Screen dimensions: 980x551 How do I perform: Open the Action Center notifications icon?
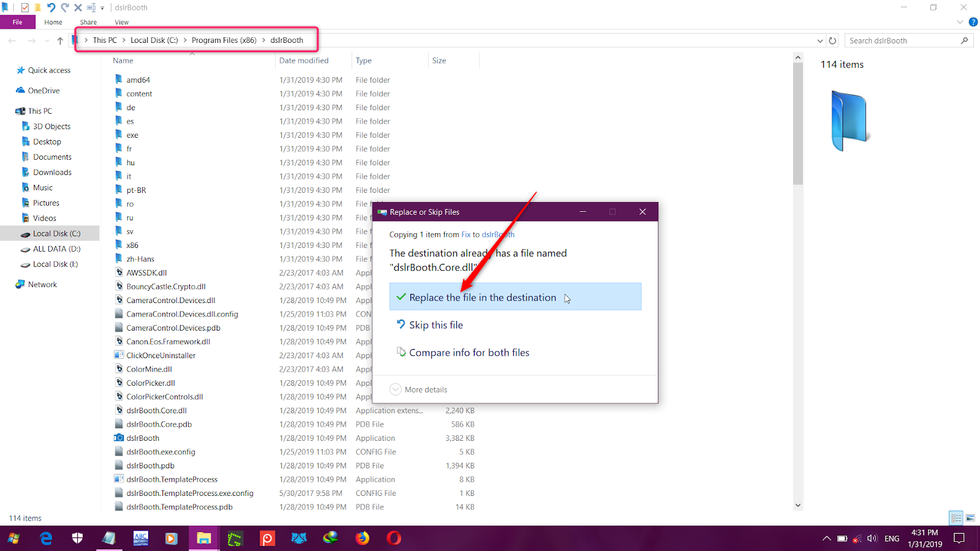959,539
